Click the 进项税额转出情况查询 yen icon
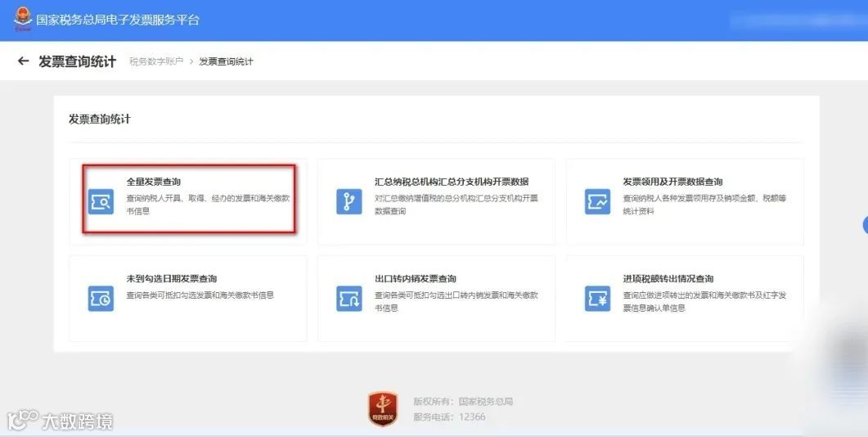 pos(597,299)
